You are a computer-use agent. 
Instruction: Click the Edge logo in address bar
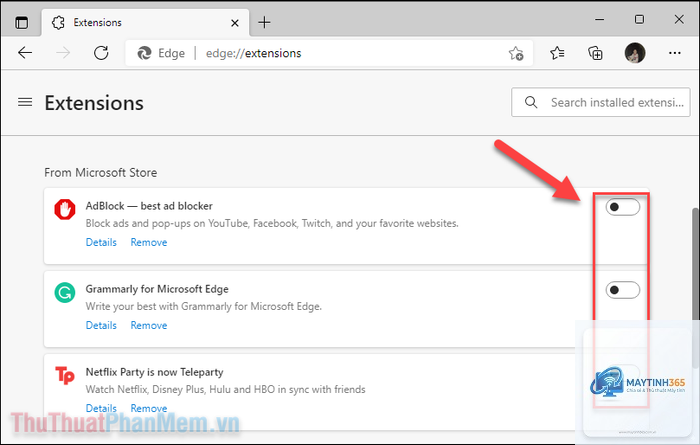[144, 53]
